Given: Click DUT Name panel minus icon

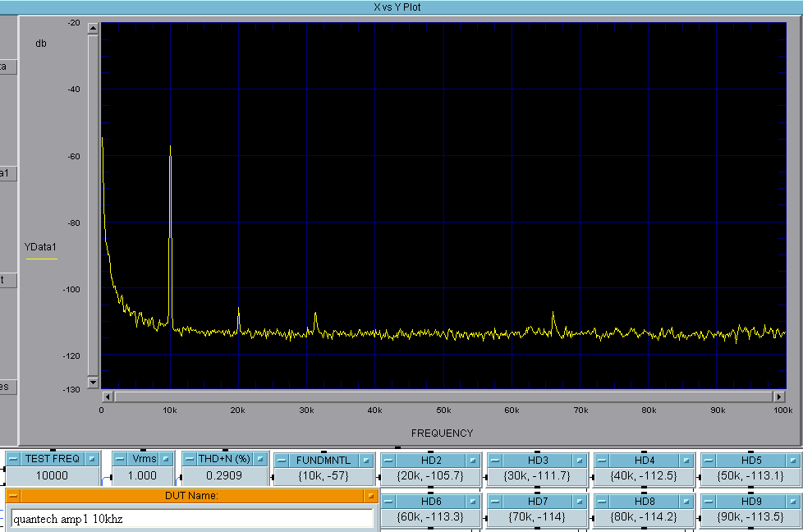Looking at the screenshot, I should (x=13, y=496).
